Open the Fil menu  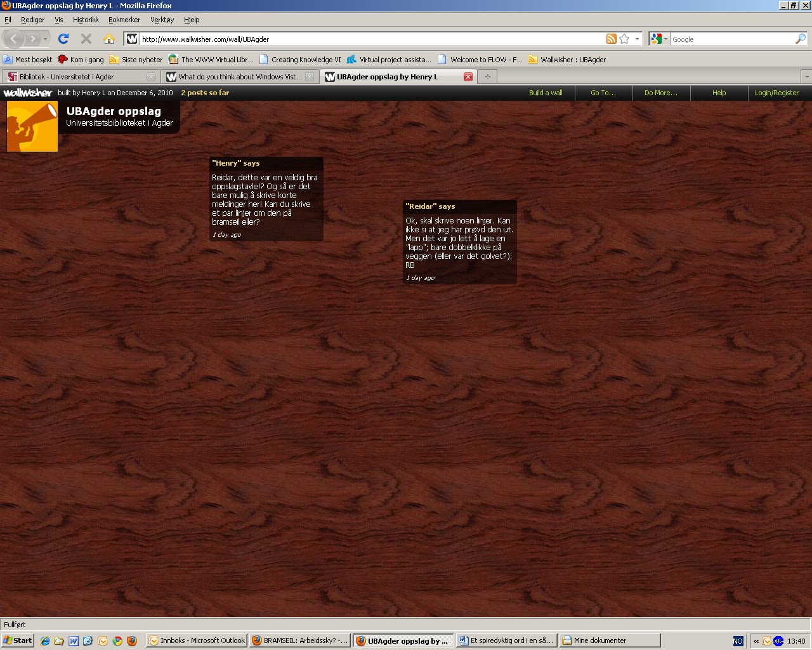click(8, 20)
